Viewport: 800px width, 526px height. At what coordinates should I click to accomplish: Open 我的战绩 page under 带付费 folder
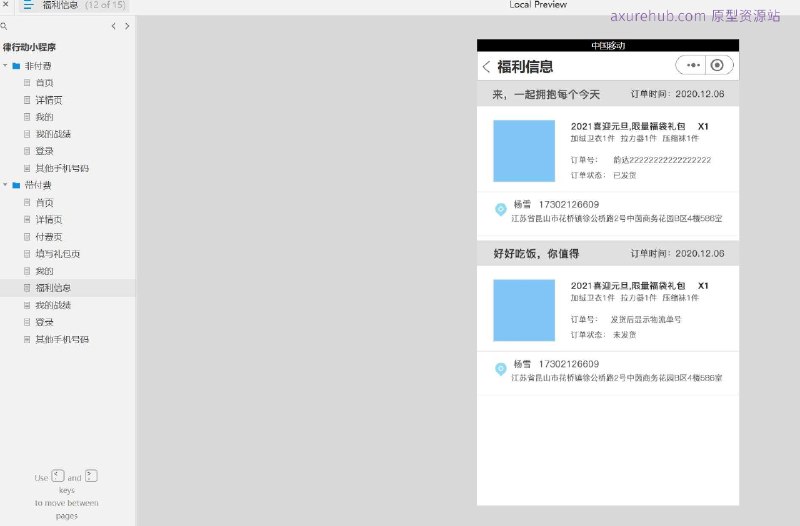53,305
